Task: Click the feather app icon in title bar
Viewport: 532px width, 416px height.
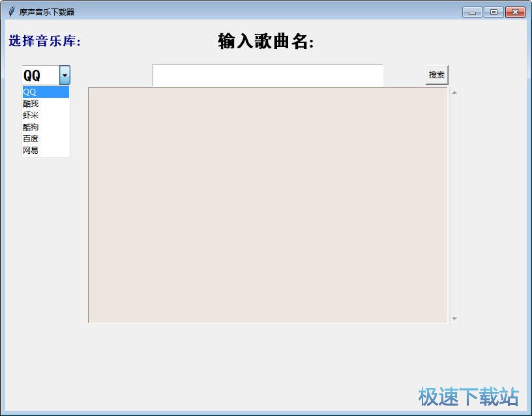Action: click(11, 12)
